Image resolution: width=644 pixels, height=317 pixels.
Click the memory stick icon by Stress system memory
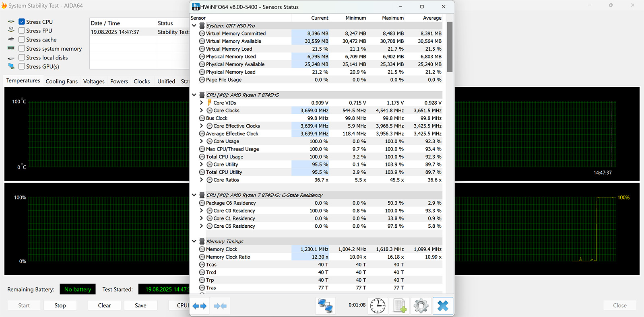click(x=11, y=48)
